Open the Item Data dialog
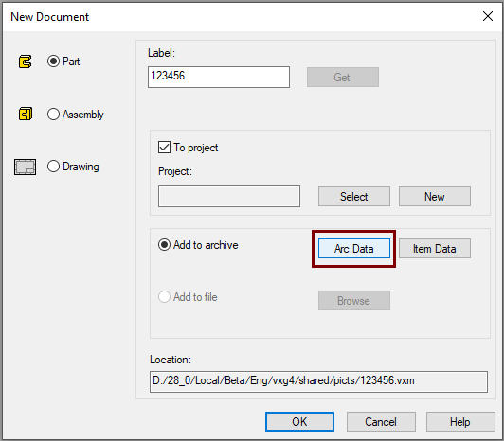This screenshot has width=504, height=441. pyautogui.click(x=435, y=248)
